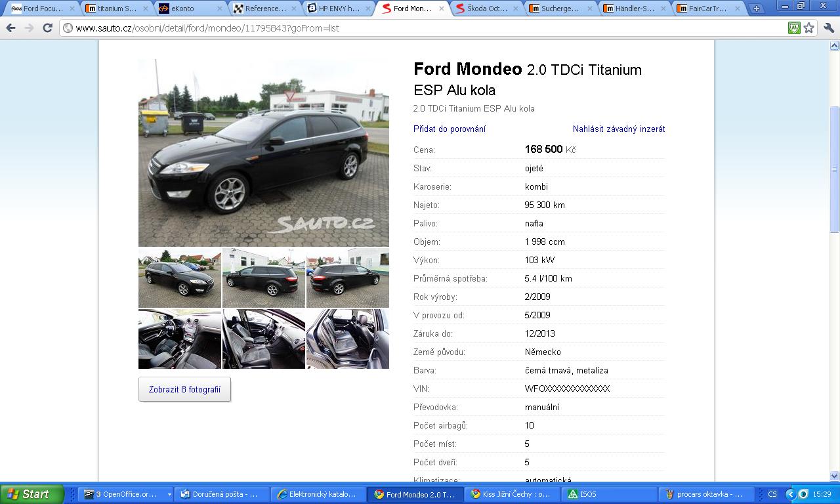Open the Chrome wrench settings menu
The image size is (840, 504).
828,28
